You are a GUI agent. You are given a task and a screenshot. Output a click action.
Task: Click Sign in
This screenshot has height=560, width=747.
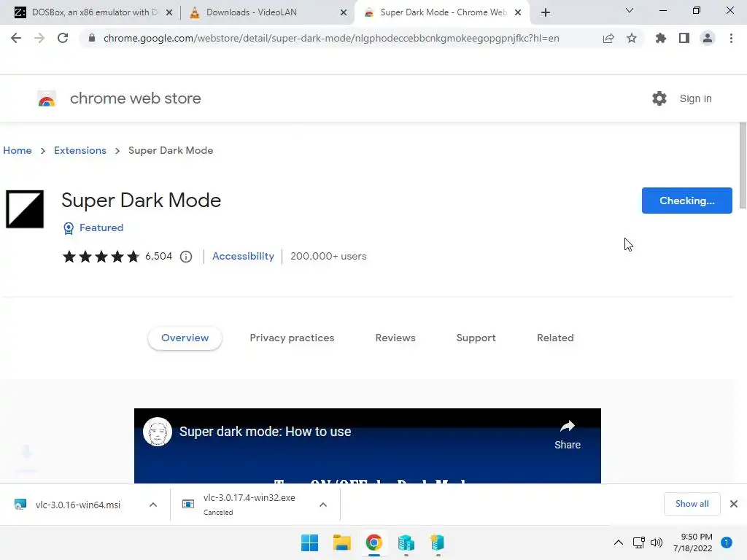tap(695, 98)
